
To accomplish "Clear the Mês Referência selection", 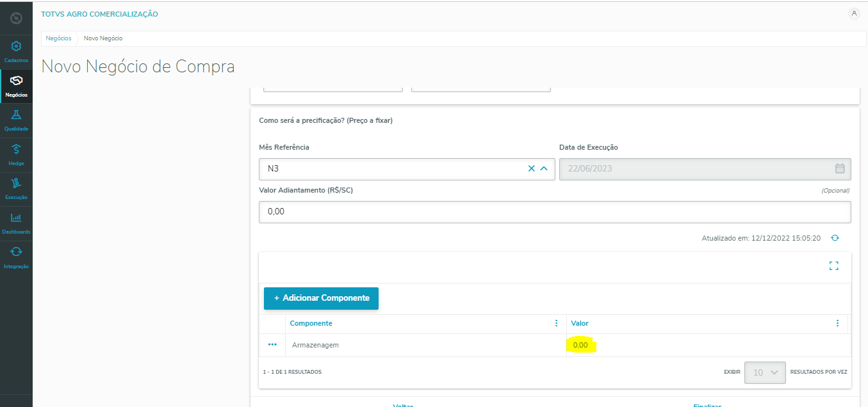I will (x=531, y=169).
